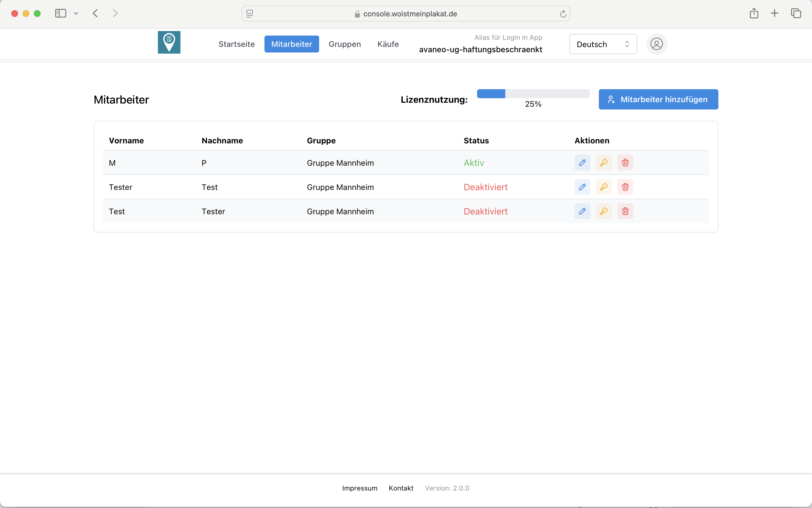812x508 pixels.
Task: Click alias avaneo-ug-haftungsbeschraenkt text
Action: (480, 49)
